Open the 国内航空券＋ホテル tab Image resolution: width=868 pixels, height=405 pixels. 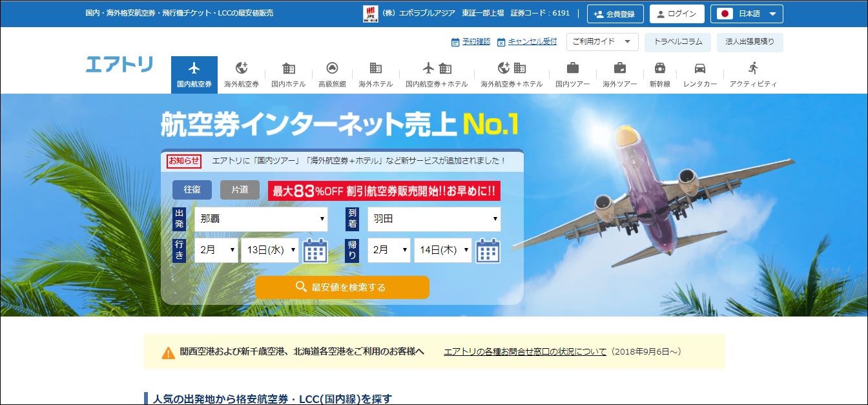(x=437, y=75)
